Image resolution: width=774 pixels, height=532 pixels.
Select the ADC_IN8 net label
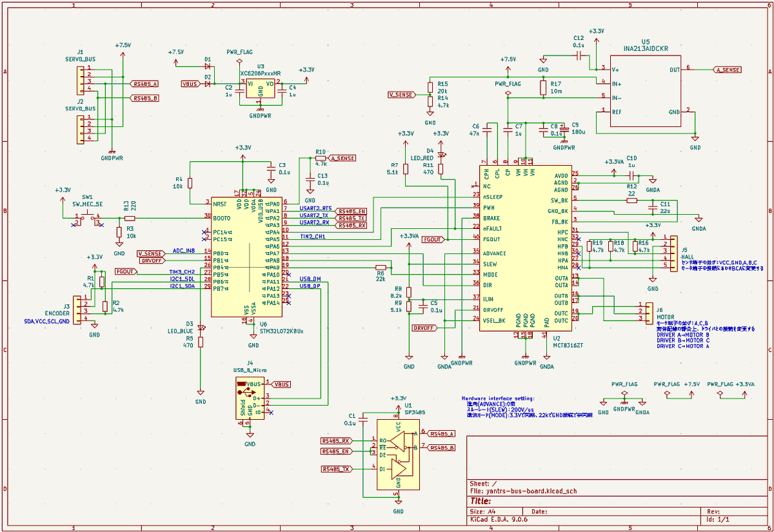[184, 251]
